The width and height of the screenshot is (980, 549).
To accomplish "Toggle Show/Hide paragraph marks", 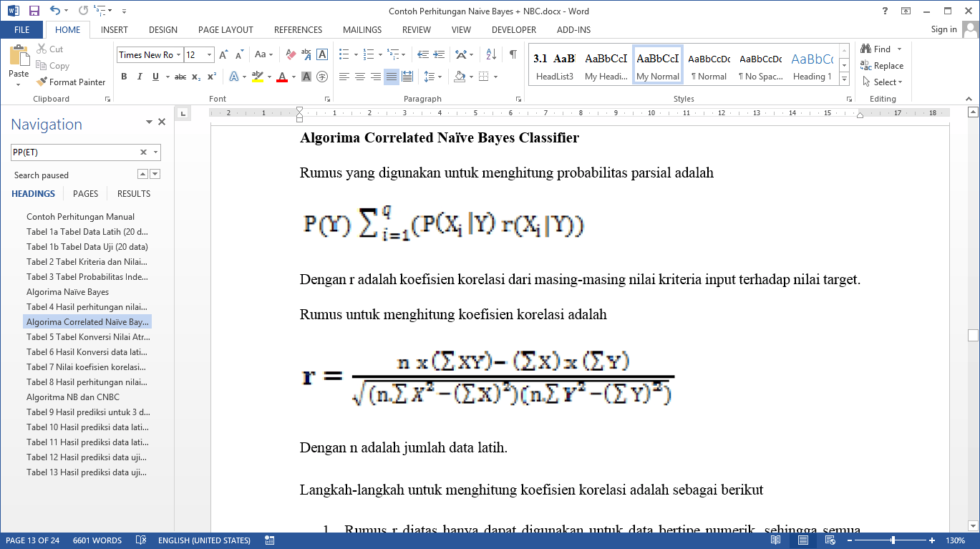I will (x=513, y=54).
